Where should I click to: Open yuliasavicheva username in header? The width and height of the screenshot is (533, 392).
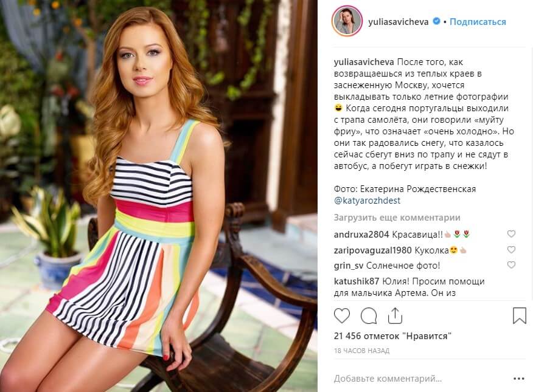point(398,22)
